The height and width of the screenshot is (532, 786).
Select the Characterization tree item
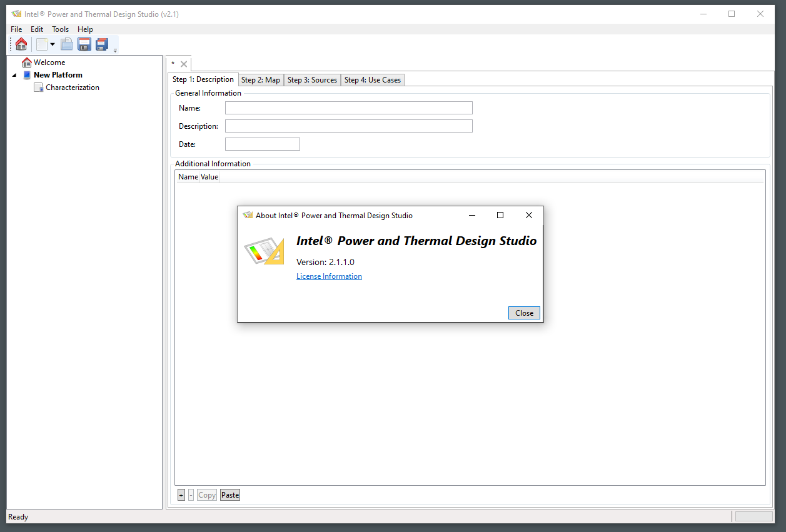tap(73, 88)
